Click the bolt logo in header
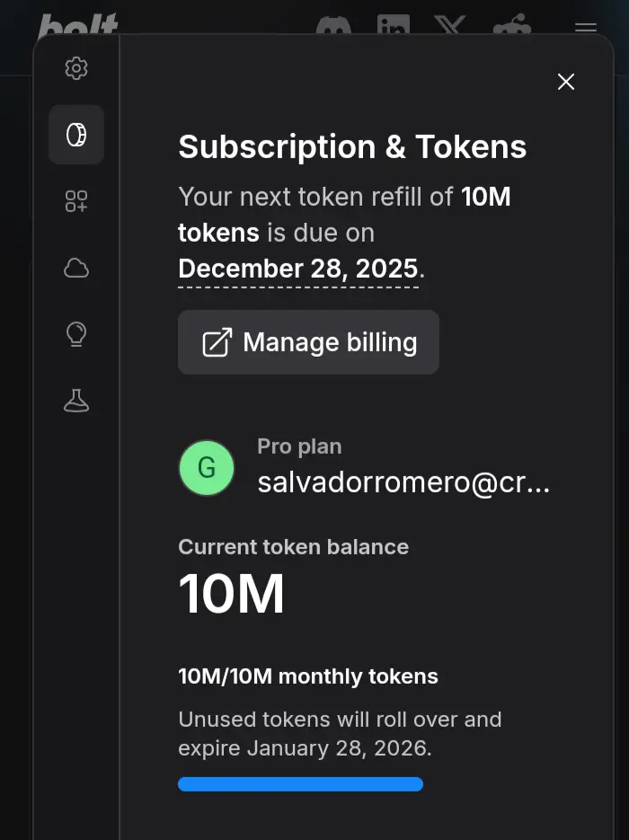 coord(78,24)
